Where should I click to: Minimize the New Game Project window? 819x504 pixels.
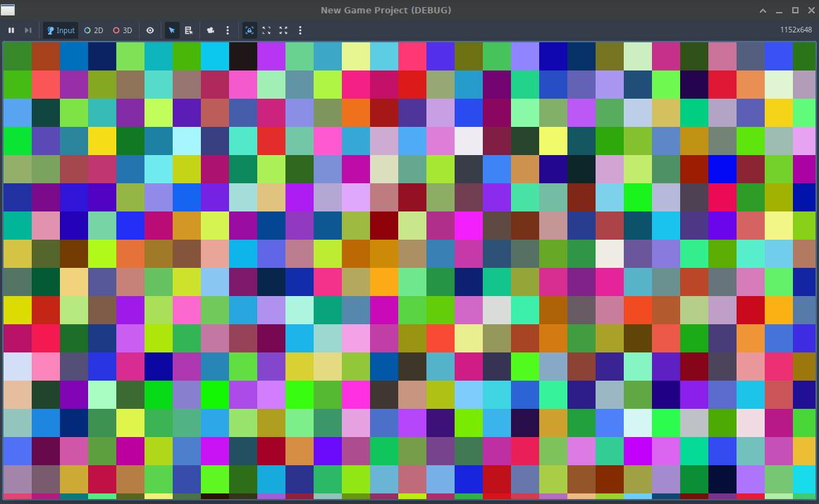tap(779, 11)
